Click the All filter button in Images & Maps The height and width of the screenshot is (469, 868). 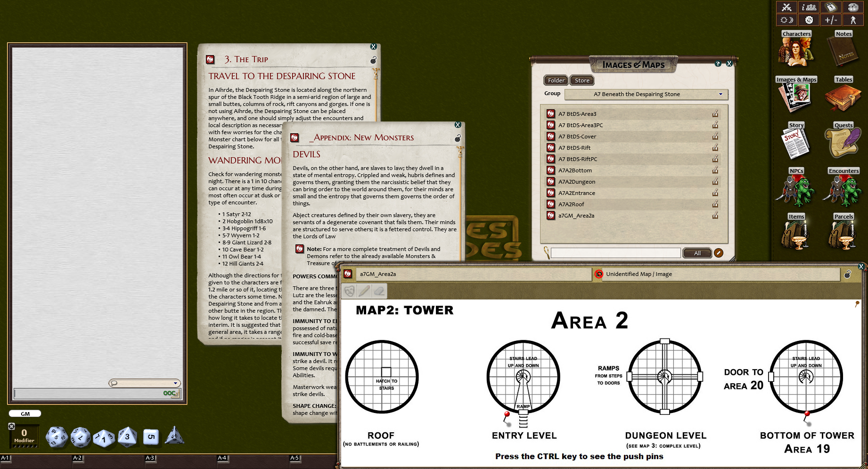click(697, 253)
